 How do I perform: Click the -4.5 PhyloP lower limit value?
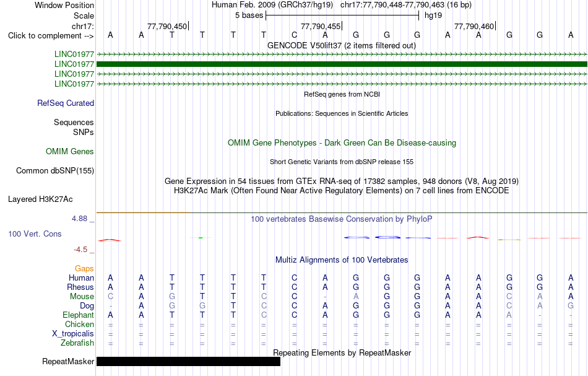(x=80, y=250)
